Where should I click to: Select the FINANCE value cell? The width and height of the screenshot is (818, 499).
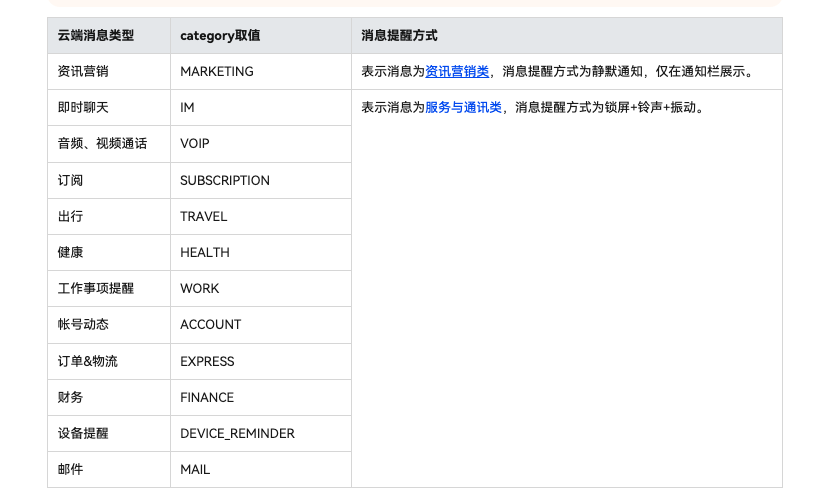point(261,397)
